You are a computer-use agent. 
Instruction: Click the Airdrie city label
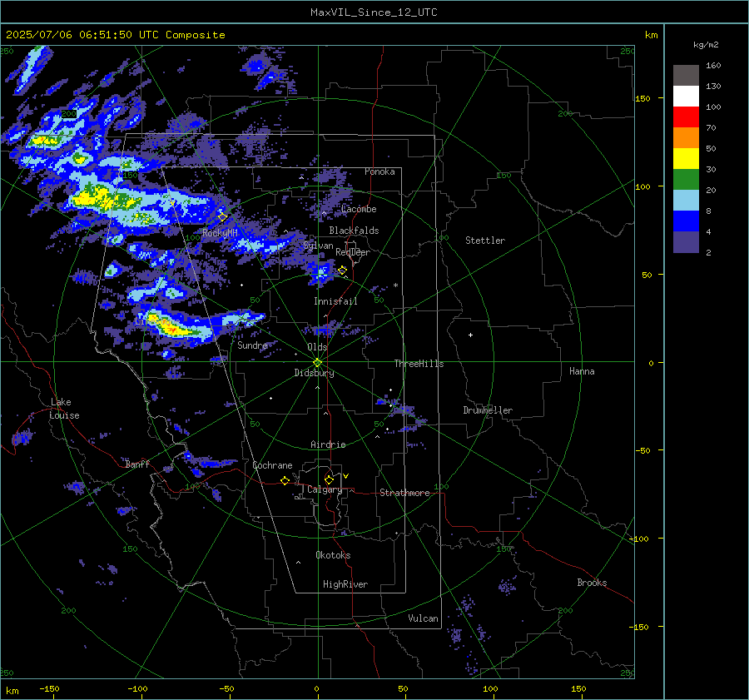328,444
